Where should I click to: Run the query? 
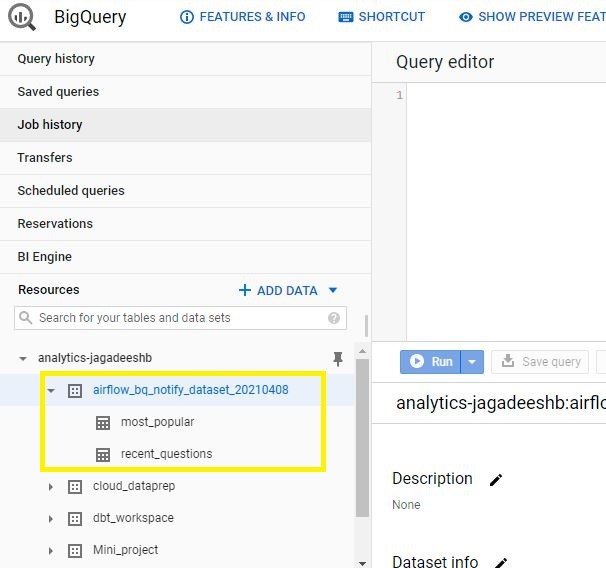click(431, 361)
